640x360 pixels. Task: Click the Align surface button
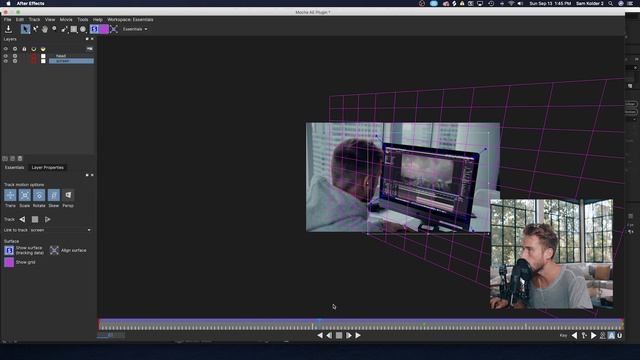pos(54,250)
